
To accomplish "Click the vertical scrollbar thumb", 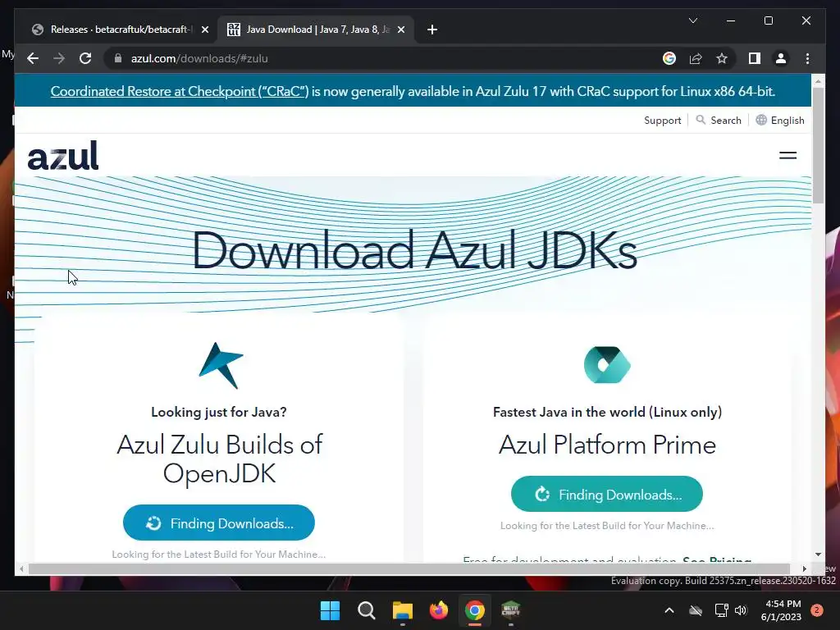I will (818, 144).
